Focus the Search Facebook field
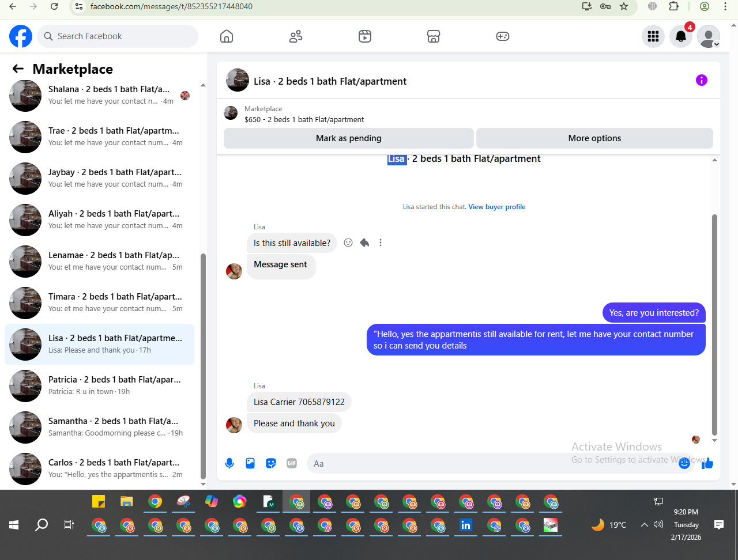This screenshot has width=738, height=560. pos(118,36)
